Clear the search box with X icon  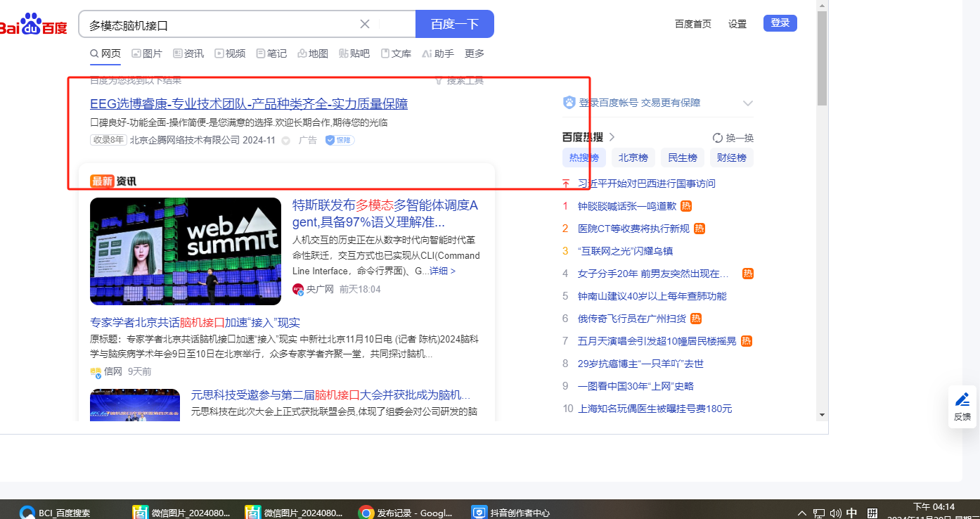pos(365,24)
